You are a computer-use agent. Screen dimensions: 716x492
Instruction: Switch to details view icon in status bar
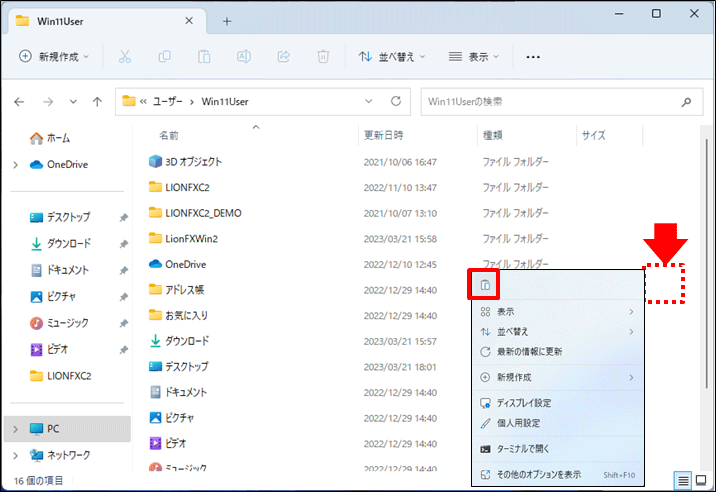pyautogui.click(x=683, y=481)
